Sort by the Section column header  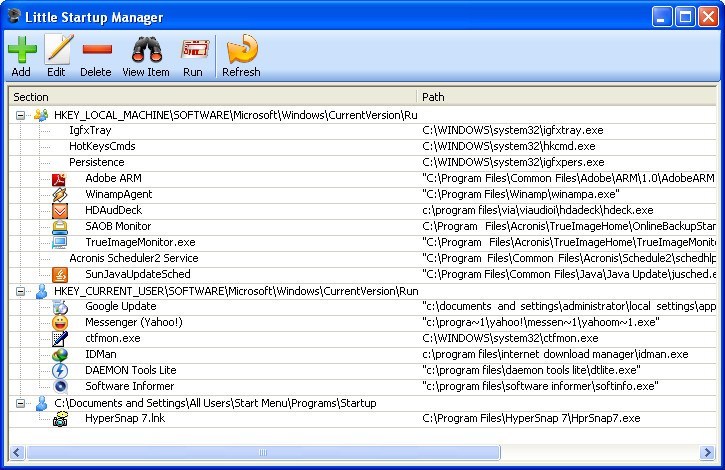click(213, 97)
